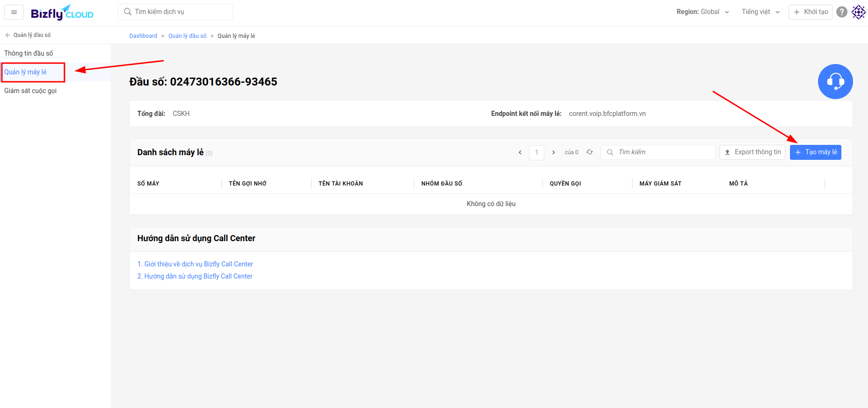
Task: Open the hamburger menu icon
Action: [x=14, y=12]
